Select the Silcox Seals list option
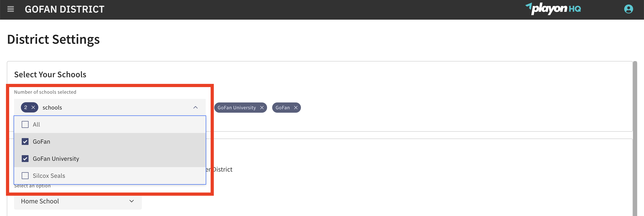This screenshot has width=644, height=216. click(x=49, y=176)
